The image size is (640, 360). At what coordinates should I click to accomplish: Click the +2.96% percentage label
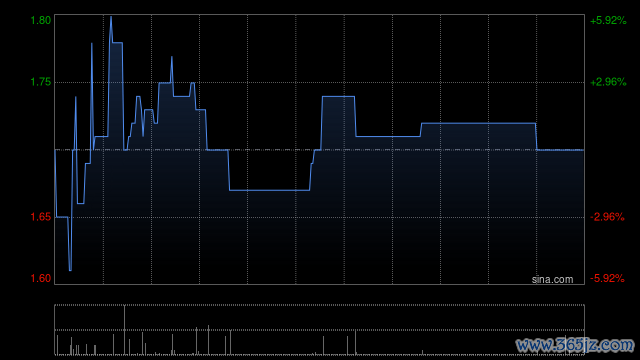pos(608,82)
